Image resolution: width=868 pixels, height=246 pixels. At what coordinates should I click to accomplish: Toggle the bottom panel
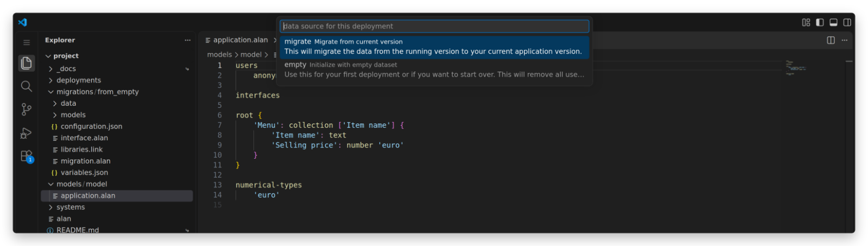click(833, 22)
